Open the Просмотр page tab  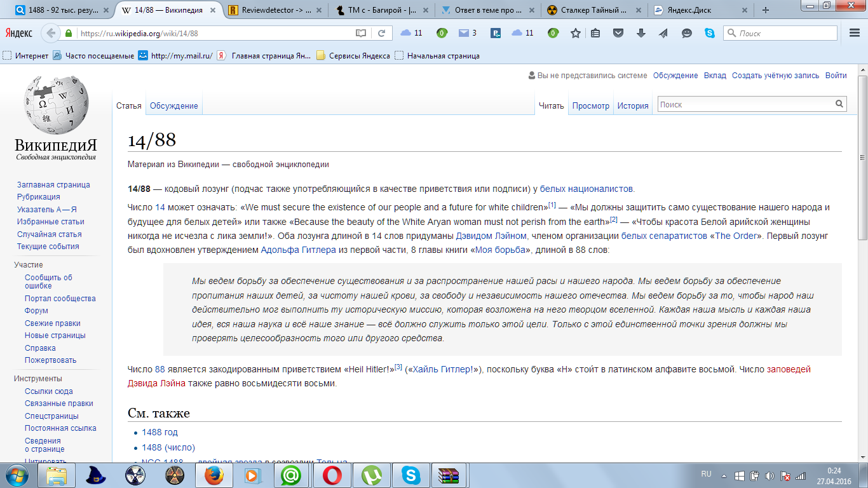590,106
